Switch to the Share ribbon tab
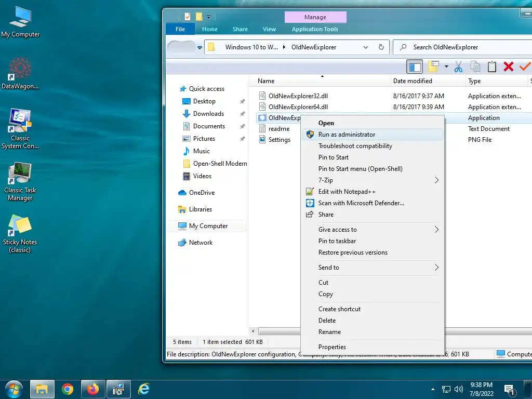532x399 pixels. [x=240, y=29]
